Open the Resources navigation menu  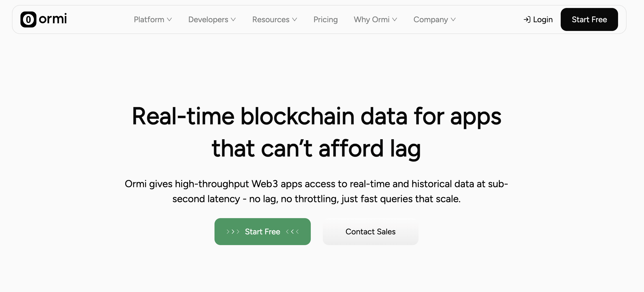[x=271, y=19]
